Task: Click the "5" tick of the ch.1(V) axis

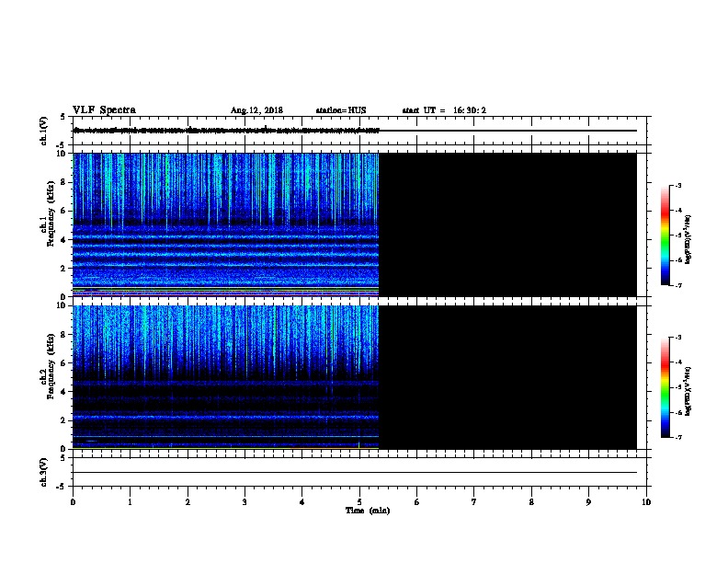Action: coord(63,117)
